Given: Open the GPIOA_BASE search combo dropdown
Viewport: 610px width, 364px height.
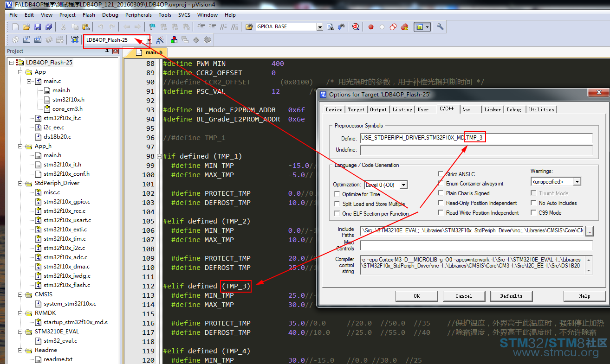Looking at the screenshot, I should pyautogui.click(x=319, y=27).
